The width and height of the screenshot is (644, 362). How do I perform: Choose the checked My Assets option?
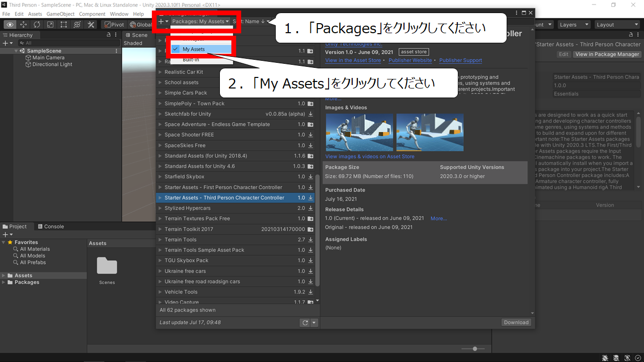tap(201, 49)
